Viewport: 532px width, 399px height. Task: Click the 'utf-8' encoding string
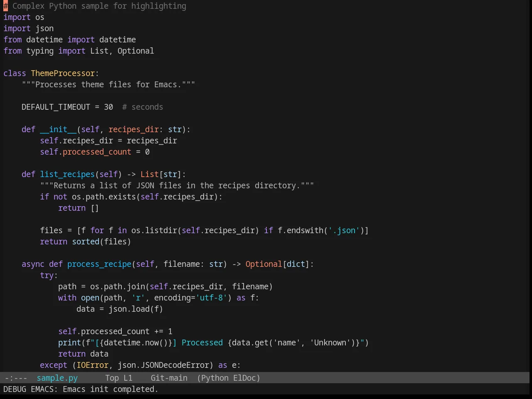pyautogui.click(x=212, y=298)
